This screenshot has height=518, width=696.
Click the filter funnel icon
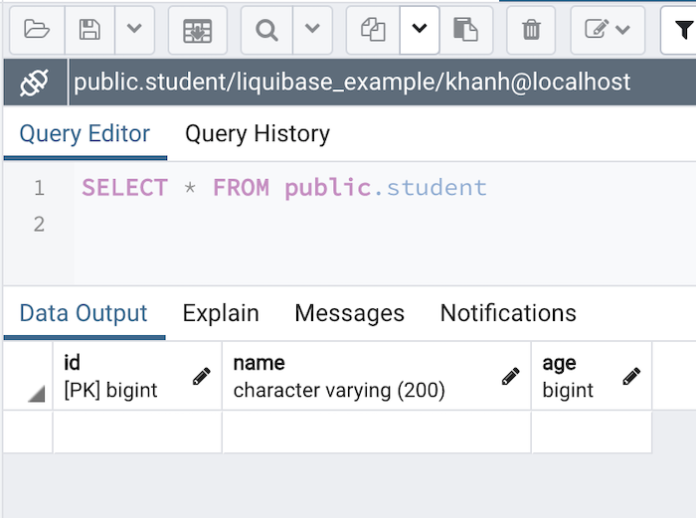[679, 30]
